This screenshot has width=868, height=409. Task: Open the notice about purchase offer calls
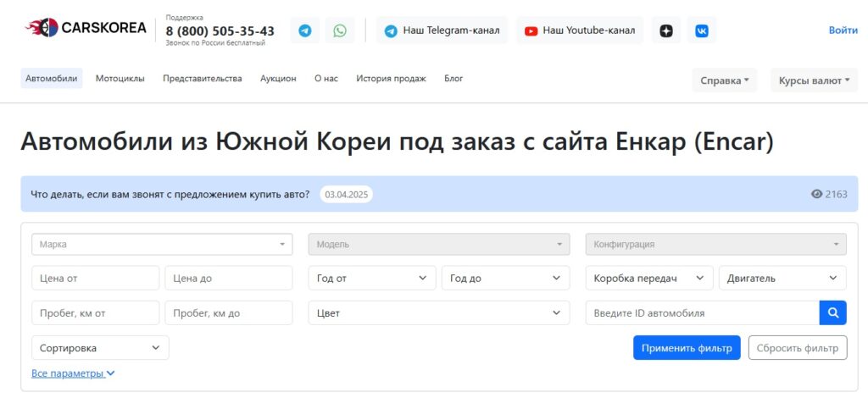click(x=170, y=194)
